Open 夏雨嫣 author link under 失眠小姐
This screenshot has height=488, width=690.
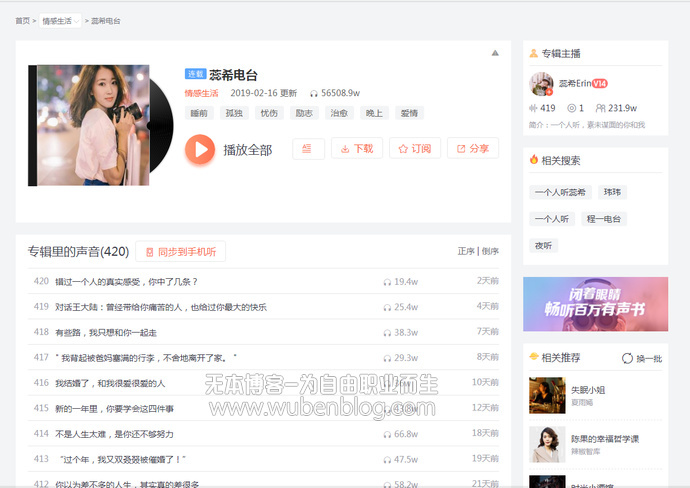tap(582, 402)
